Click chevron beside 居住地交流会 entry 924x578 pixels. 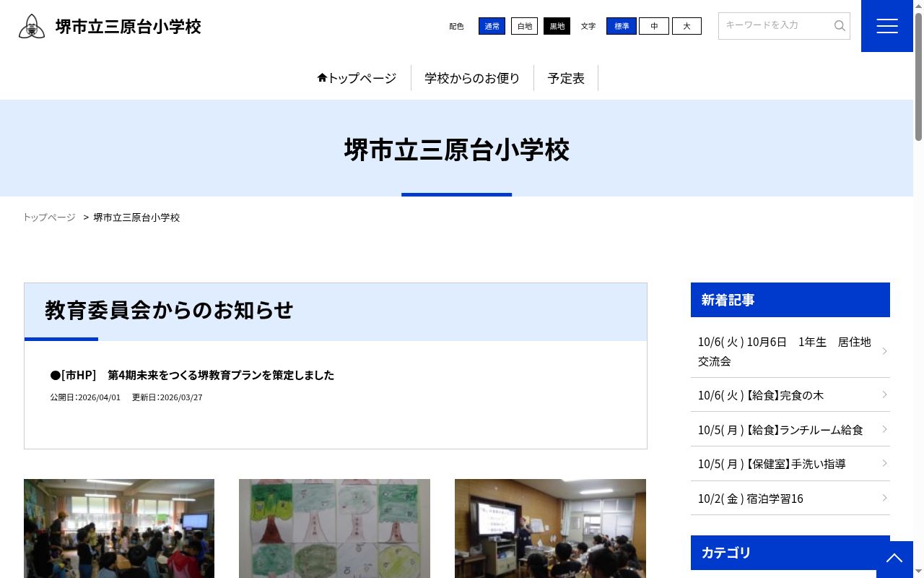click(884, 351)
